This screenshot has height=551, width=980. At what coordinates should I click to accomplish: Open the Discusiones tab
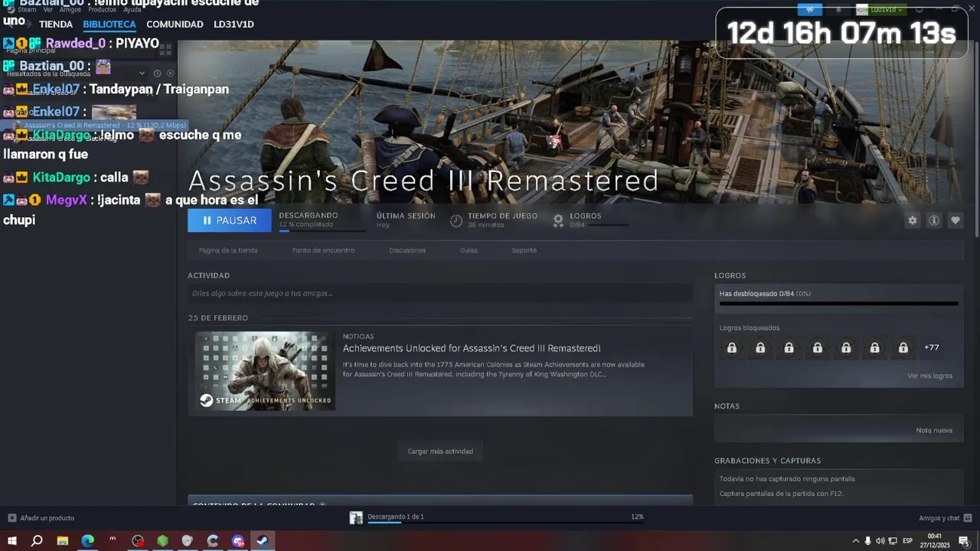click(407, 250)
